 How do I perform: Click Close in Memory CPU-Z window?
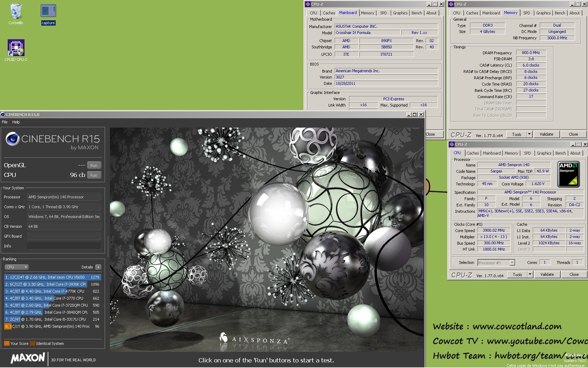[x=573, y=134]
